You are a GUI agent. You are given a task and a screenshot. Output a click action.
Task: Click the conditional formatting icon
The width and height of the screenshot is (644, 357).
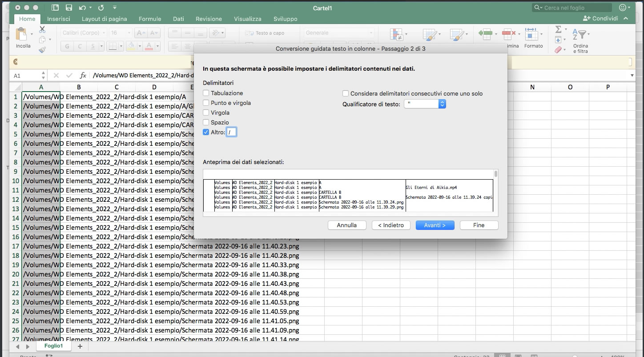pos(396,35)
